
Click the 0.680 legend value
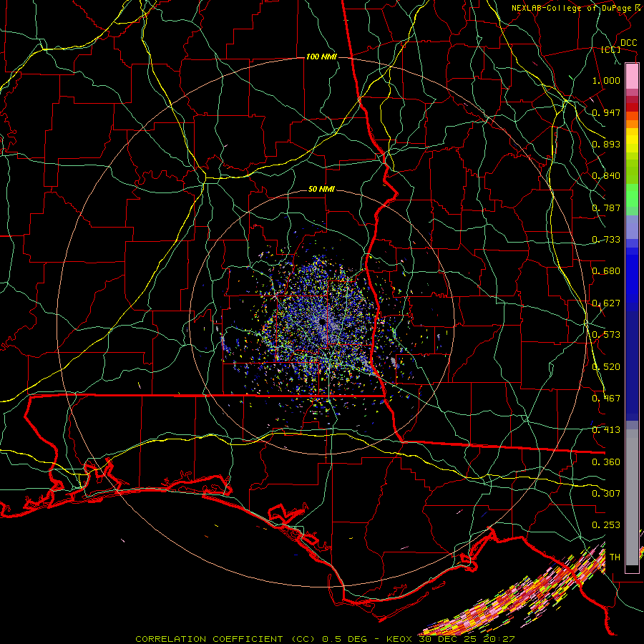(606, 271)
